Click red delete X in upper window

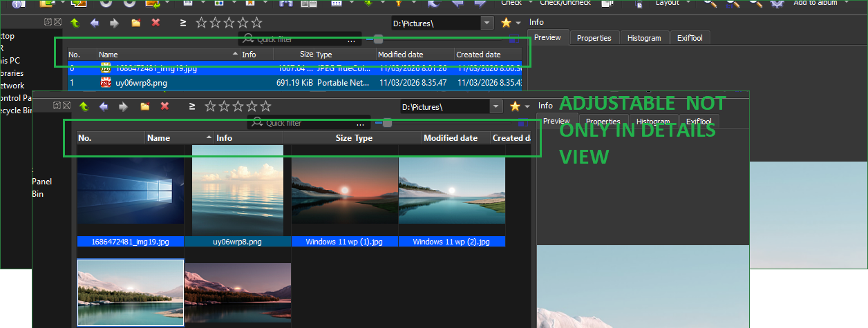pos(155,23)
